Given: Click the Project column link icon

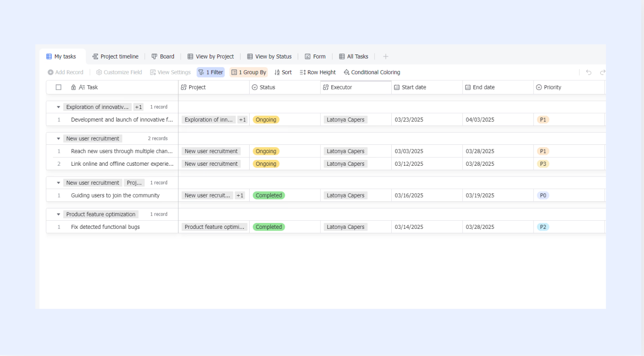Looking at the screenshot, I should pos(184,87).
